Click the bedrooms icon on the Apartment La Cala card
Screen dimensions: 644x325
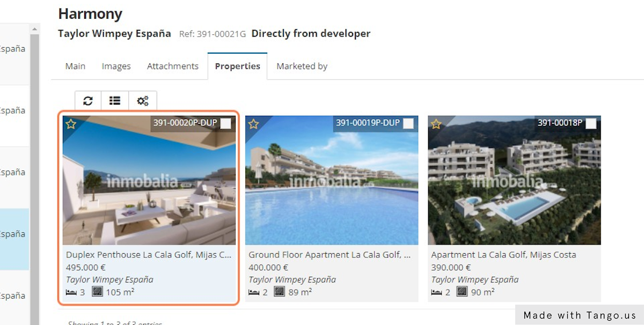coord(435,292)
